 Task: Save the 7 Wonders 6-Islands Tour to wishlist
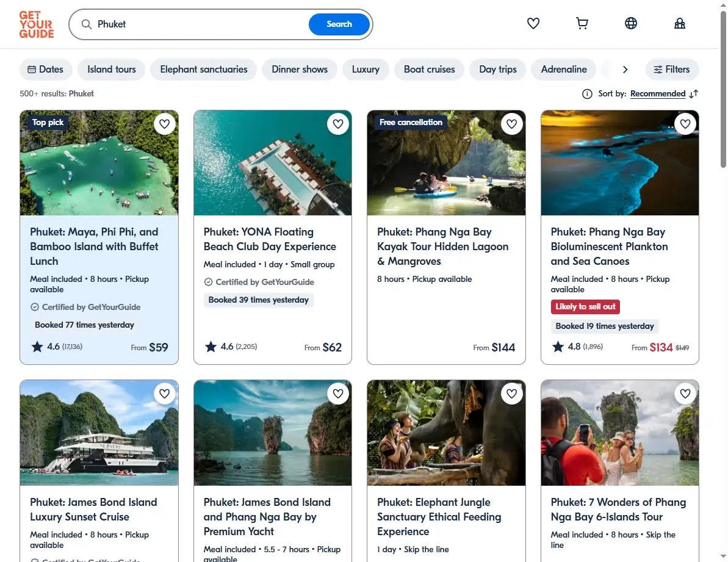tap(685, 394)
